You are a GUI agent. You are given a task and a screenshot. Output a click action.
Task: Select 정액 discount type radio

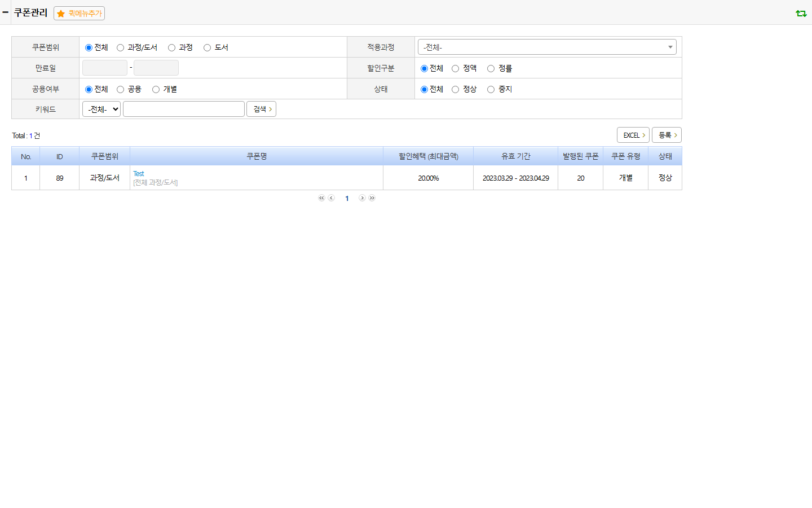click(x=455, y=68)
